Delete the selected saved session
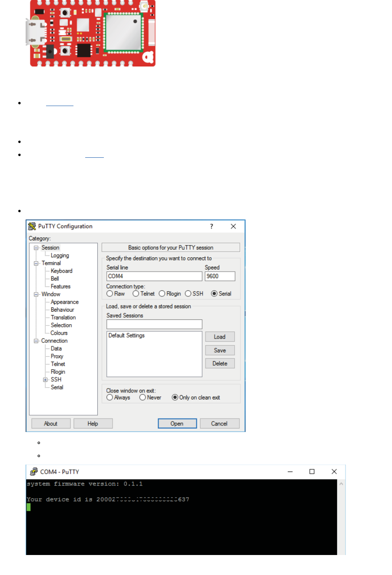Image resolution: width=392 pixels, height=575 pixels. [x=220, y=363]
